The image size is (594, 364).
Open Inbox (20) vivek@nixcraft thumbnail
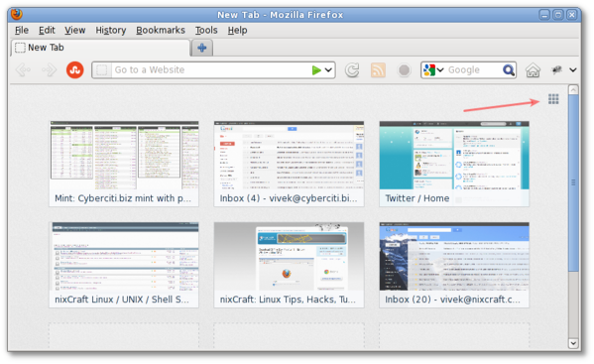[454, 265]
